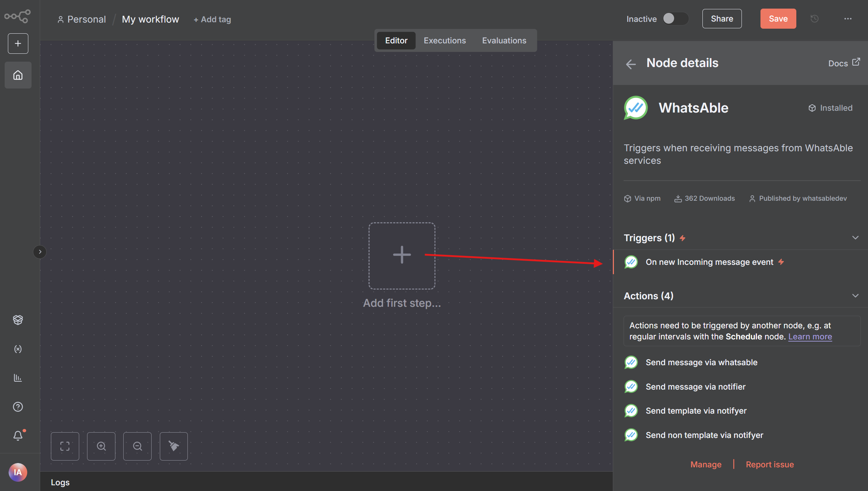This screenshot has width=868, height=491.
Task: Select On new Incoming message event trigger
Action: 709,262
